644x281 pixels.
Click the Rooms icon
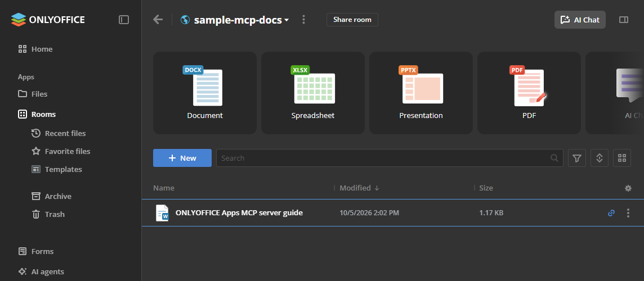click(x=23, y=115)
